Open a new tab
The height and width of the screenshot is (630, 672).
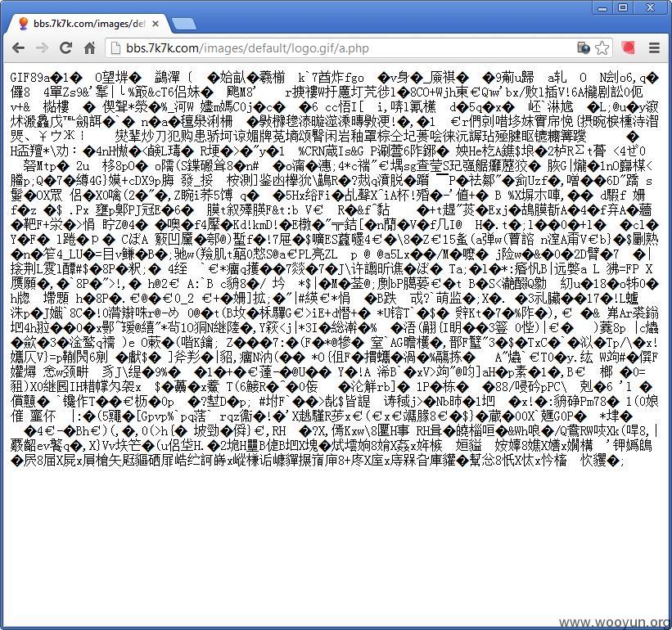tap(184, 25)
